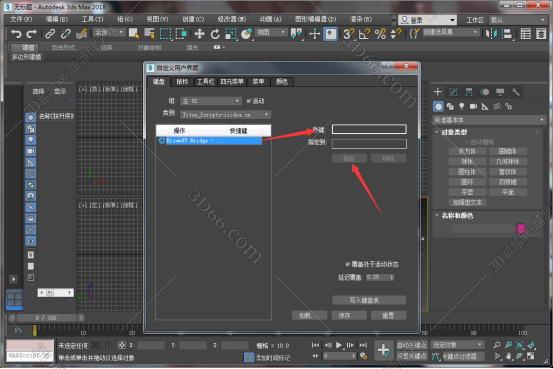This screenshot has width=553, height=369.
Task: Toggle the 3D Snaps icon
Action: [348, 34]
